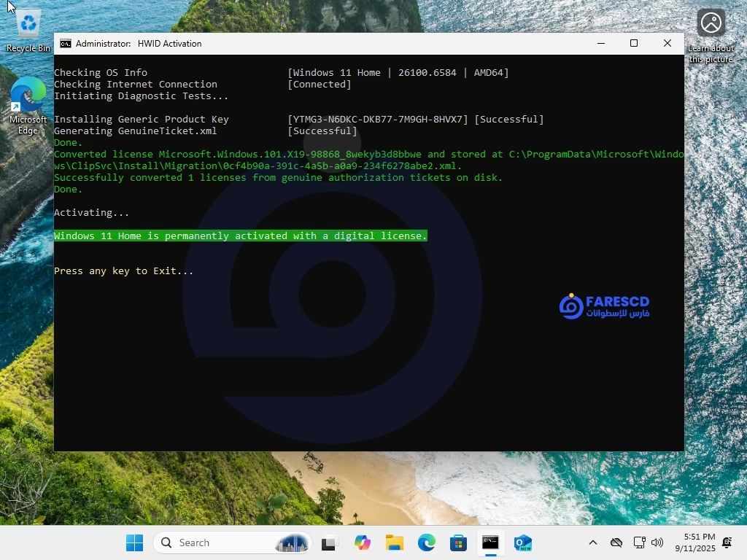The width and height of the screenshot is (747, 560).
Task: Open Task View from the taskbar
Action: tap(330, 542)
